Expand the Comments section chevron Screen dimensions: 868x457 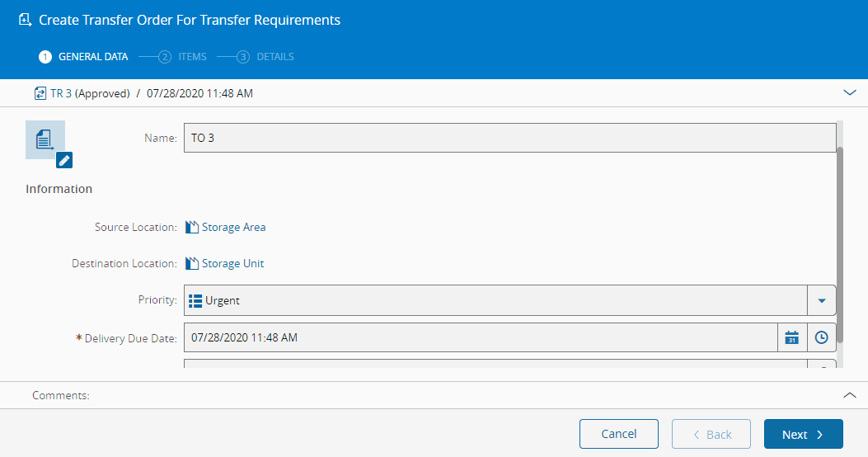(x=850, y=395)
